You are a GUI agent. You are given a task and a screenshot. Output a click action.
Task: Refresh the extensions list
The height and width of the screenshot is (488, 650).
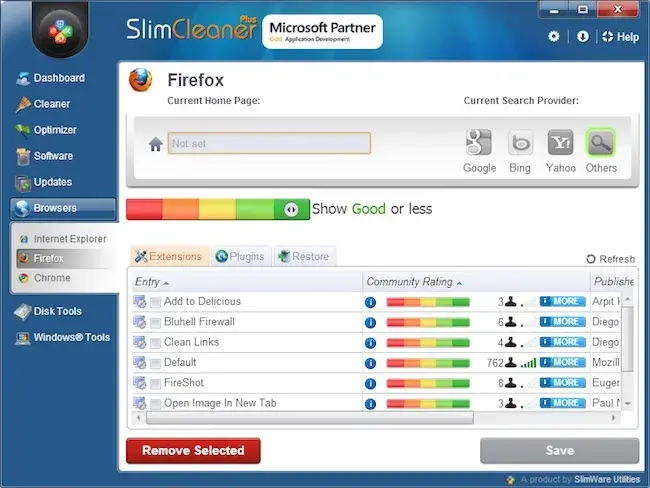611,259
